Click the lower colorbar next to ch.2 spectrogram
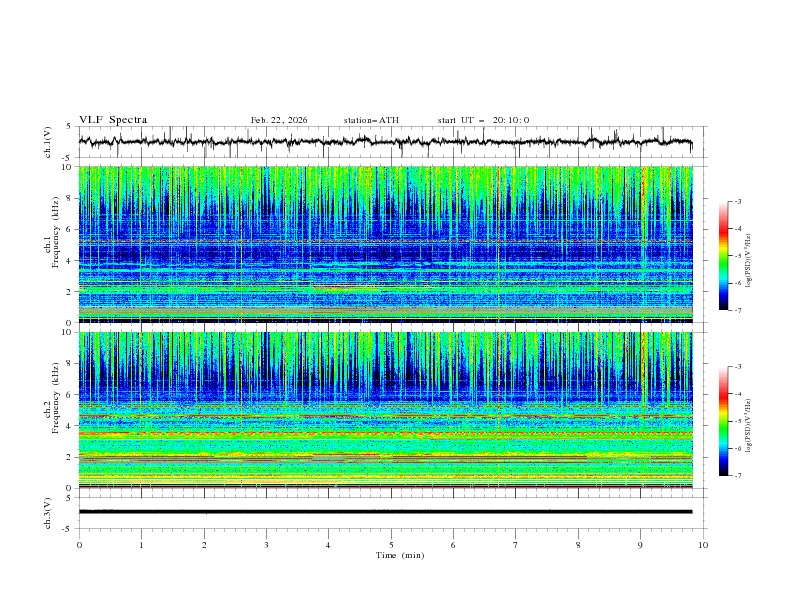792x612 pixels. (x=723, y=421)
